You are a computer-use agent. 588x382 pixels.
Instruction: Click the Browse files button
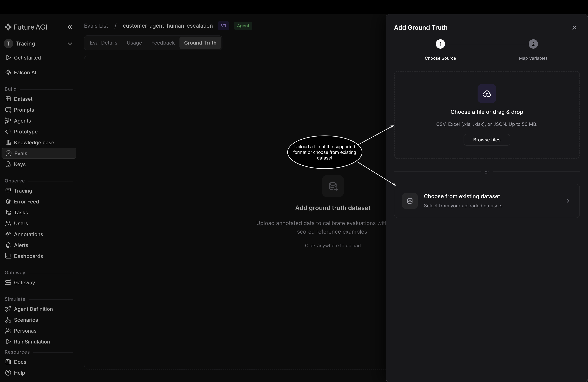(487, 140)
